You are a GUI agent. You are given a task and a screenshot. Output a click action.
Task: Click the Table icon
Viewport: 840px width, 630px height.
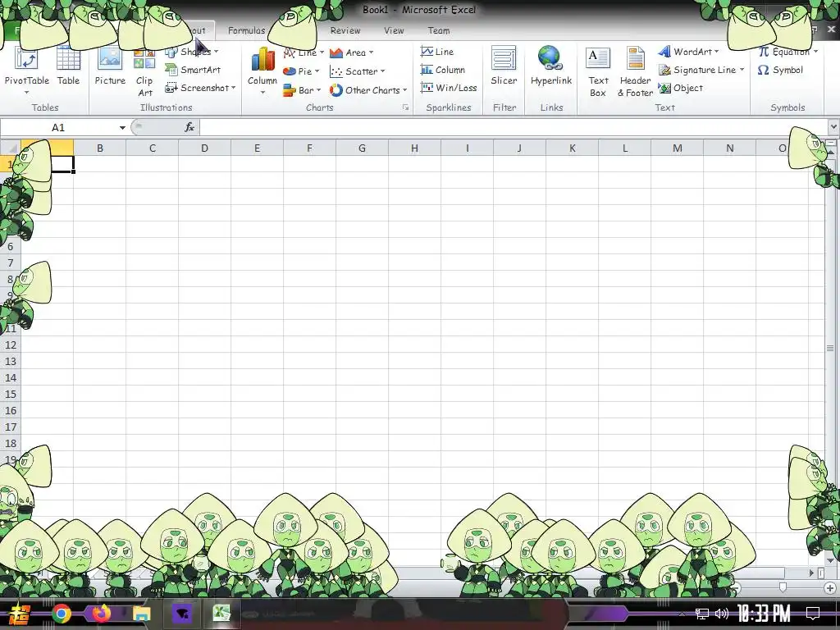point(68,66)
